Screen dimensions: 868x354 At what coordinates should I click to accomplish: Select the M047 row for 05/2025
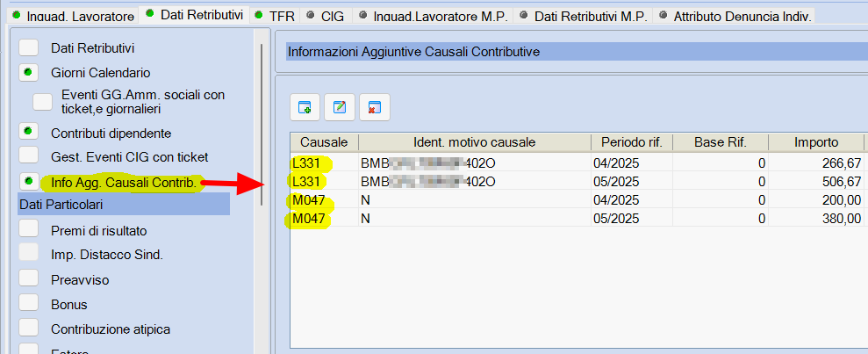(x=577, y=218)
